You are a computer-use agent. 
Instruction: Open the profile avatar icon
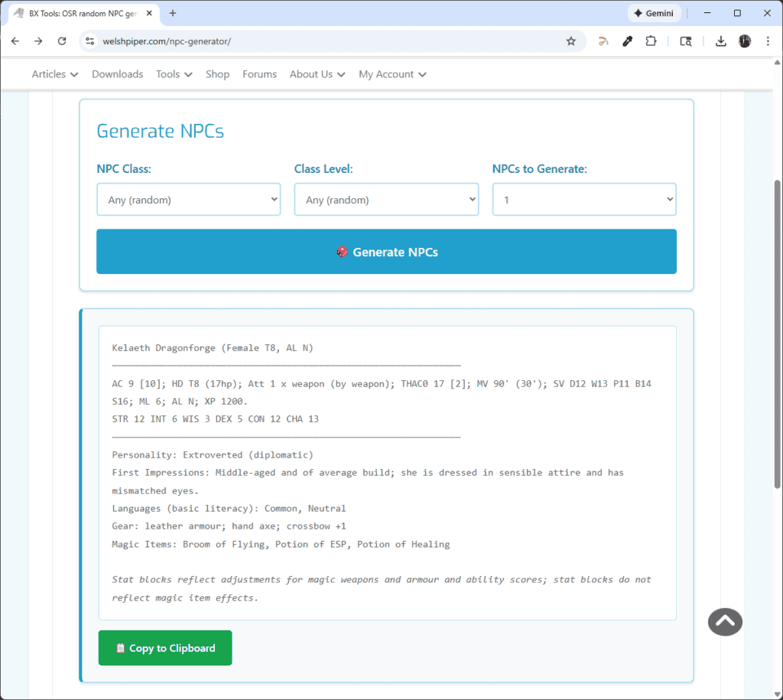coord(745,41)
